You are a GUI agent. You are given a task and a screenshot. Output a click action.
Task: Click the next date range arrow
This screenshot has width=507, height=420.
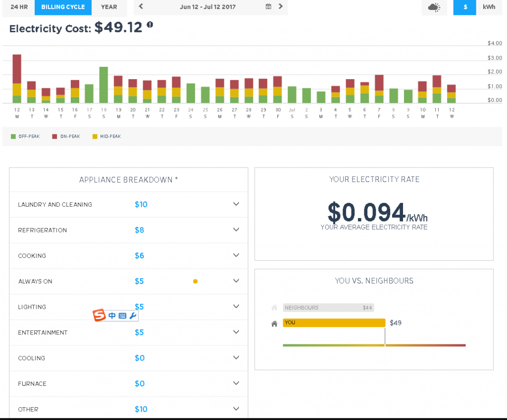[x=281, y=7]
